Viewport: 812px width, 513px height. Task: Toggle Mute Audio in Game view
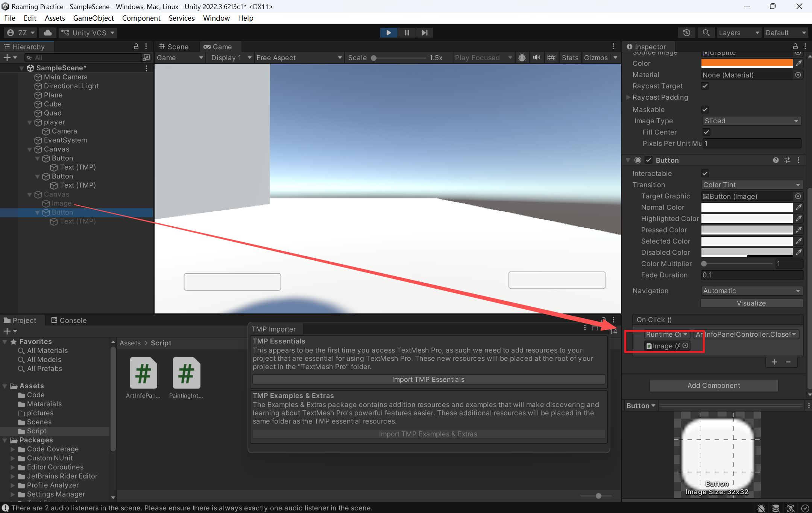[536, 58]
